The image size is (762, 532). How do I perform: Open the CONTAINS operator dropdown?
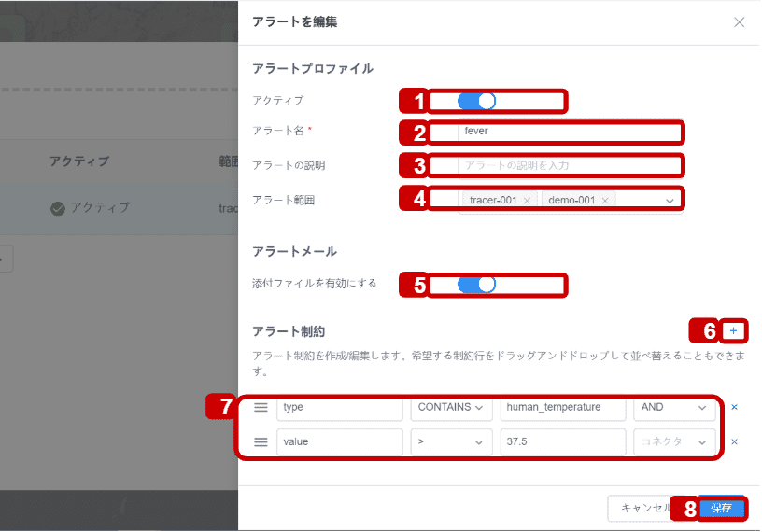click(x=451, y=408)
